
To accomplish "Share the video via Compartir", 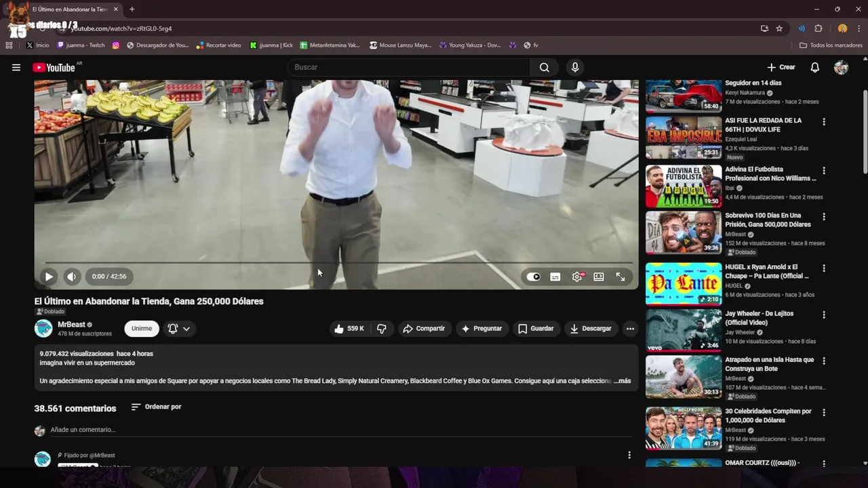I will coord(424,329).
